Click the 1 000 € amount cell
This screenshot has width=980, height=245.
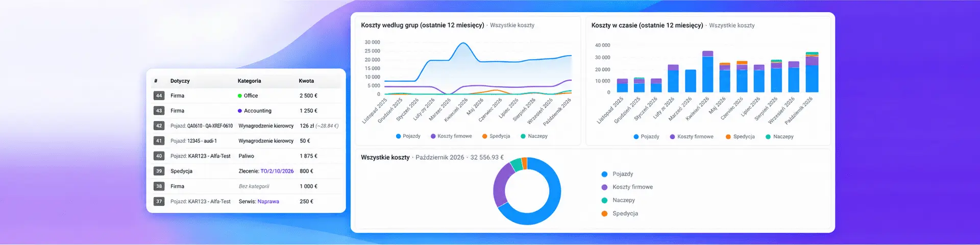point(308,186)
